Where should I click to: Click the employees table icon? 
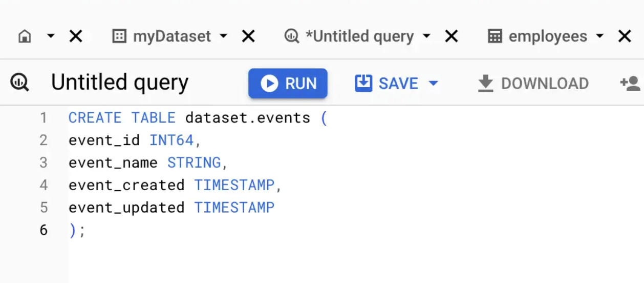[495, 36]
